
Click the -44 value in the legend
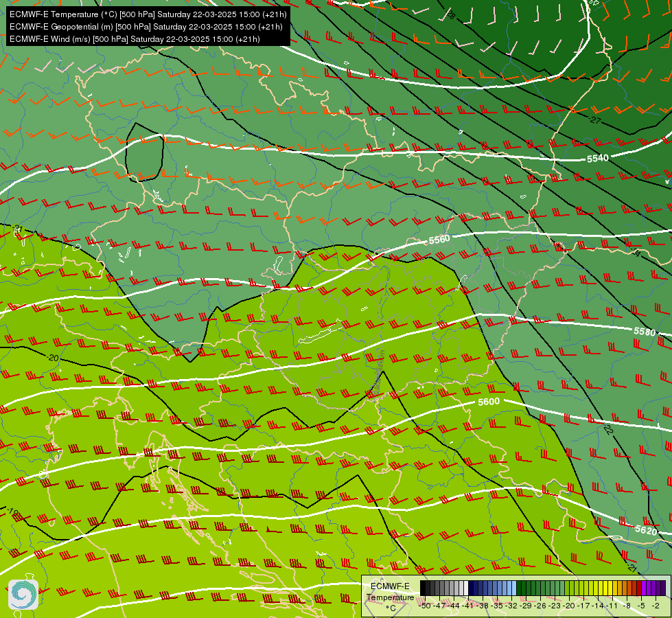454,606
